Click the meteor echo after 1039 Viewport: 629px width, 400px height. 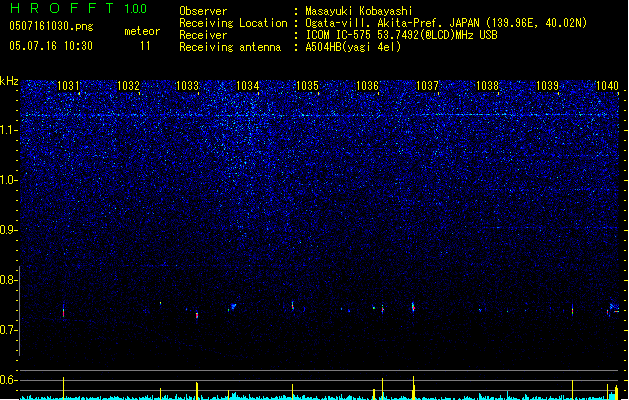click(x=572, y=310)
